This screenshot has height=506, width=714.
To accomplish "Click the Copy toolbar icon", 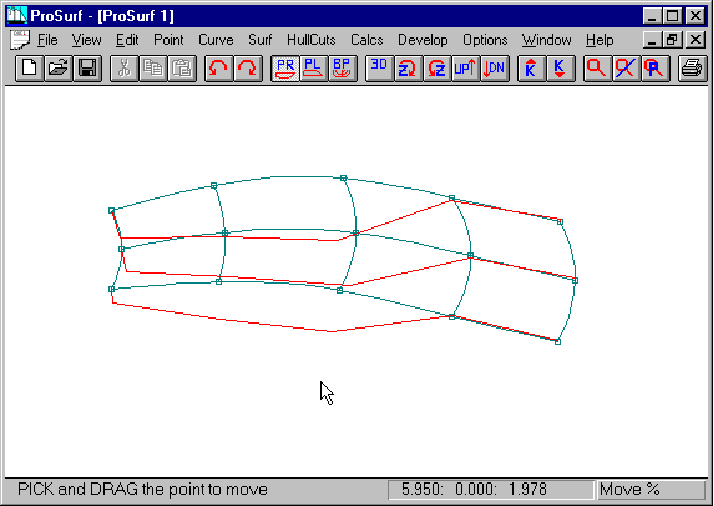I will coord(153,68).
